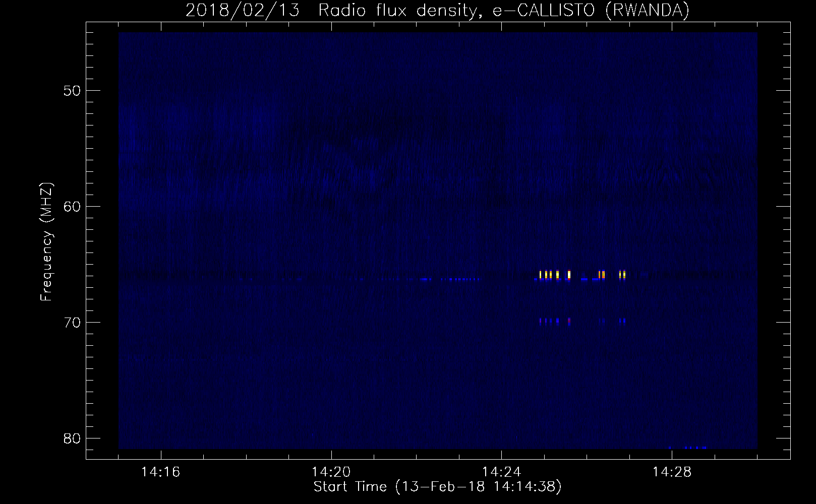Click the blue signal streak at bottom near 14:28
The height and width of the screenshot is (504, 816).
pyautogui.click(x=687, y=448)
